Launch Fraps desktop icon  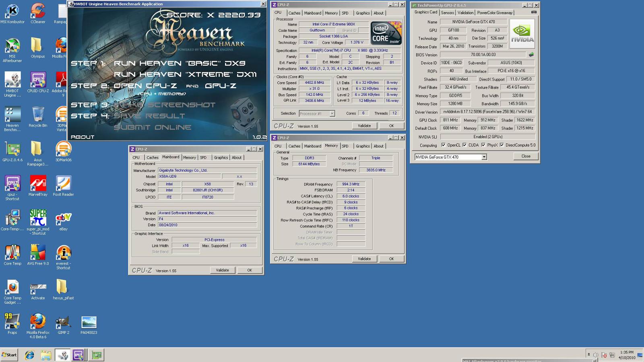click(x=12, y=324)
